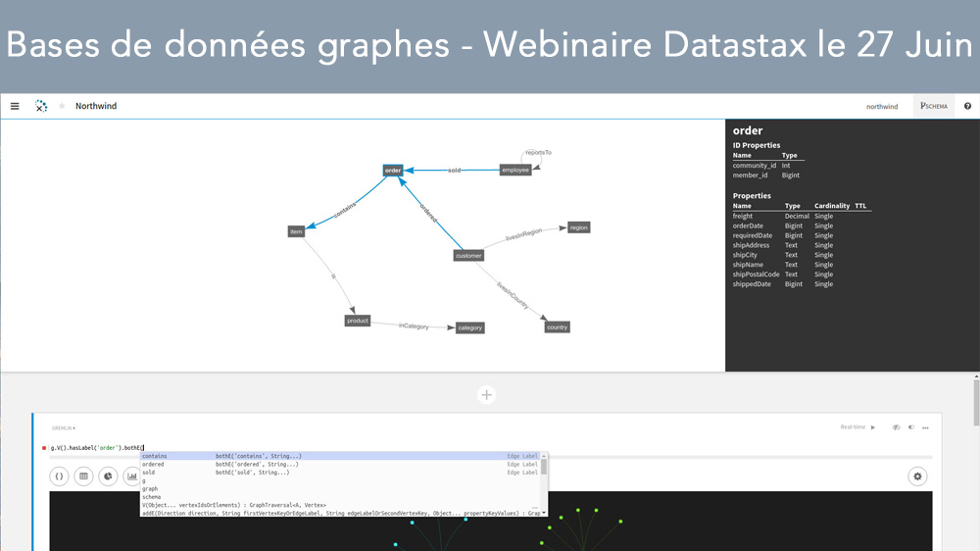Switch result to bar chart view

[131, 476]
